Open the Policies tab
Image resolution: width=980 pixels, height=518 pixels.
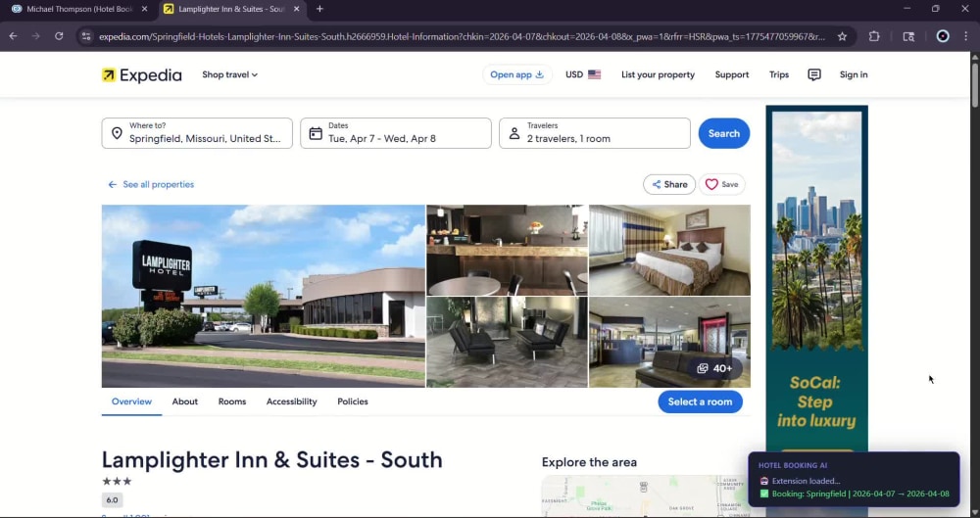(x=353, y=401)
